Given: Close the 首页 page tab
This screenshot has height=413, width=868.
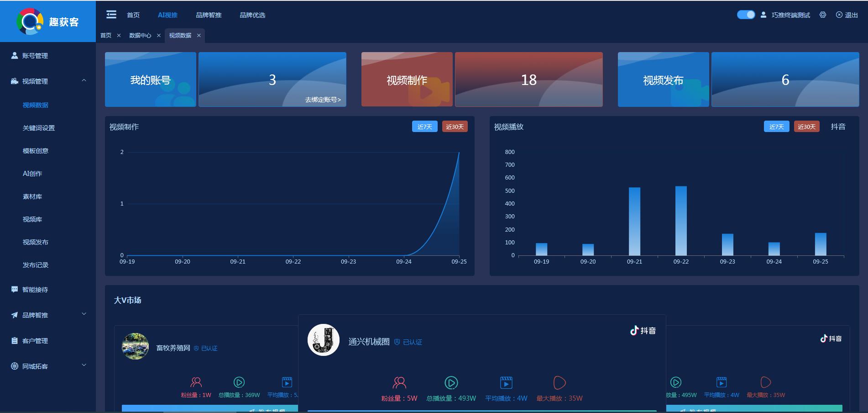Looking at the screenshot, I should click(x=119, y=35).
